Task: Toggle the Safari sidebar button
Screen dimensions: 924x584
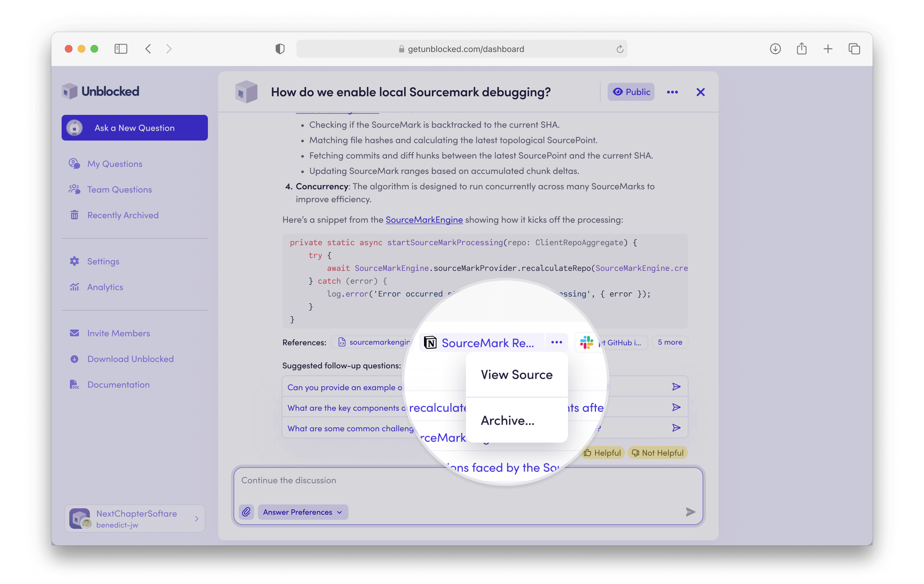Action: tap(121, 49)
